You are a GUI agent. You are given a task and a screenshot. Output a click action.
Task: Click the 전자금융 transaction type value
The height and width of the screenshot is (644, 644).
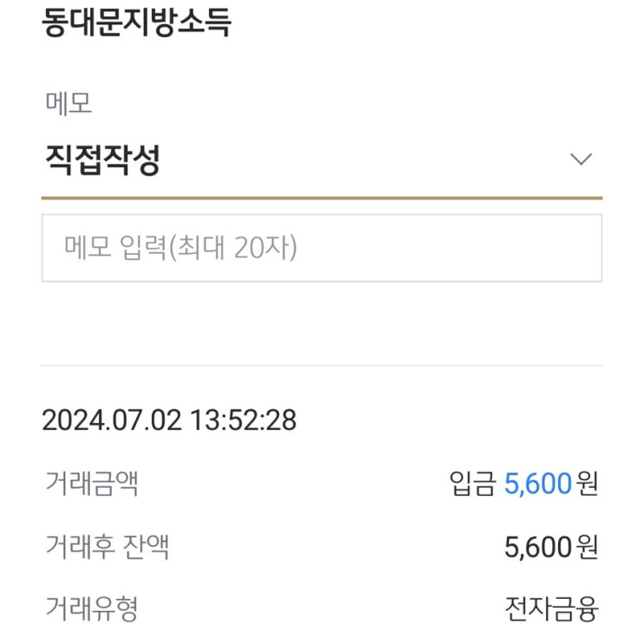click(551, 609)
